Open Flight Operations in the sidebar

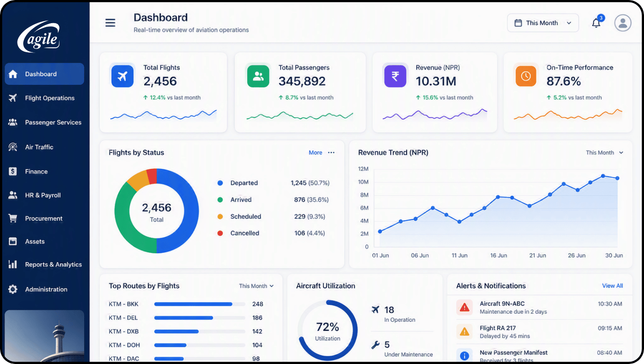44,98
